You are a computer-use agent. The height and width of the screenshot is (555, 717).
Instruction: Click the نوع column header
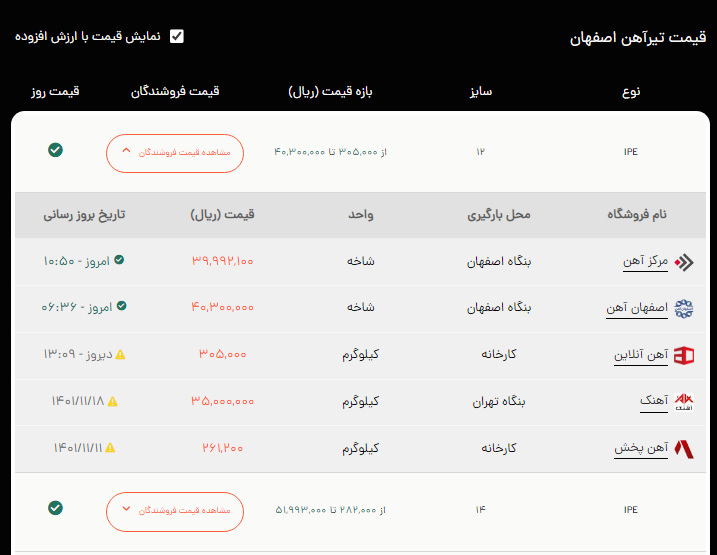pos(631,91)
